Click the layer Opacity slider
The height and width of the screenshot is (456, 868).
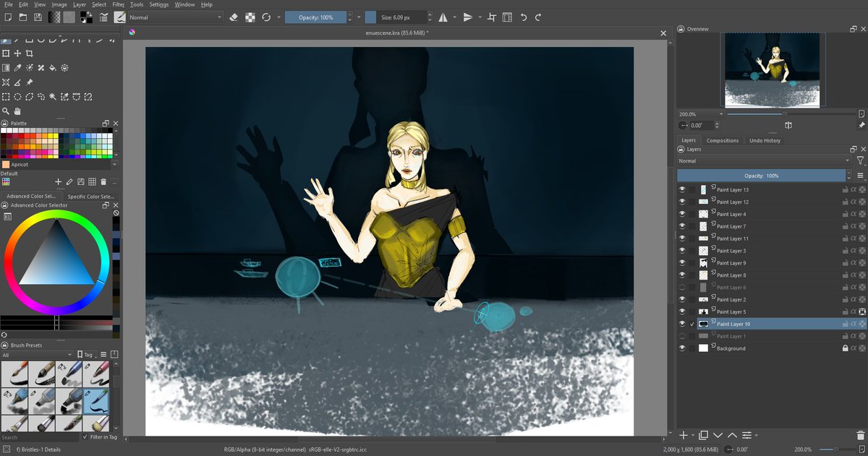click(x=761, y=176)
